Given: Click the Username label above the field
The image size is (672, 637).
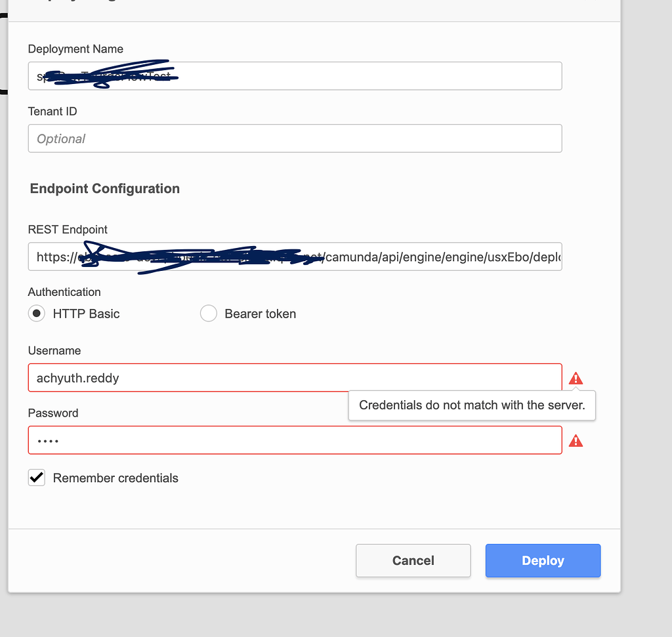Looking at the screenshot, I should click(x=54, y=350).
